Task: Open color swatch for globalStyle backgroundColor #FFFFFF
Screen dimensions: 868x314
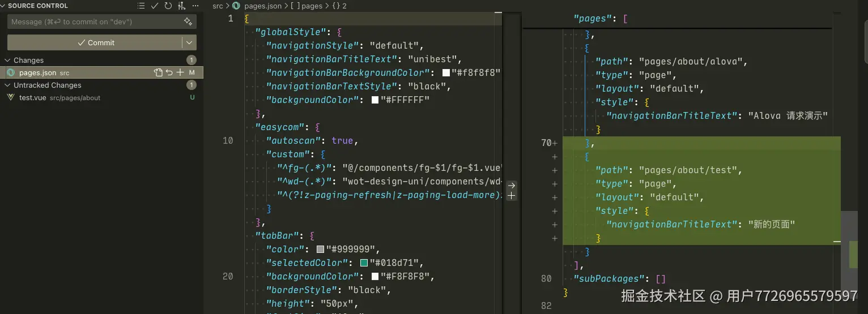Action: [x=375, y=100]
